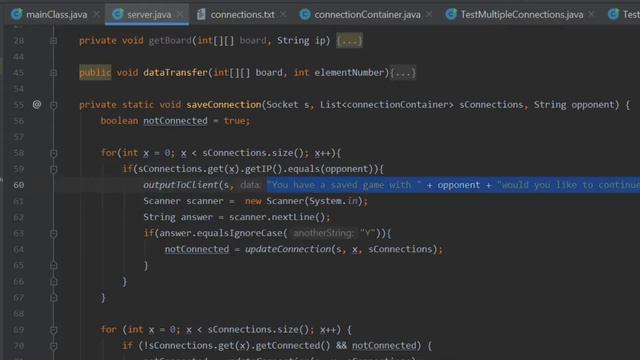The image size is (640, 360).
Task: Select the server.java tab
Action: (x=149, y=15)
